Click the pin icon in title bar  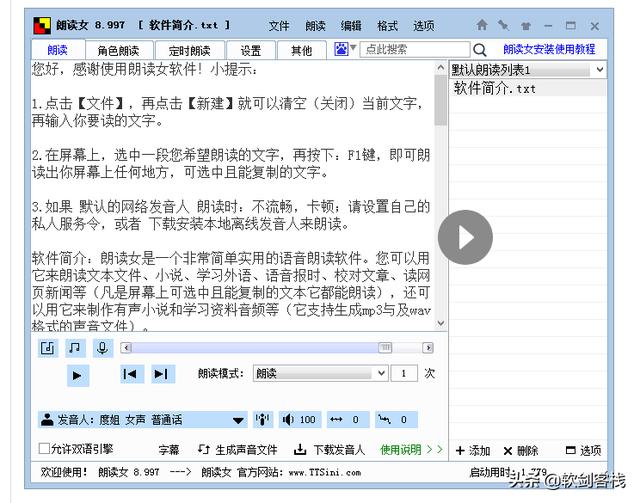coord(504,25)
